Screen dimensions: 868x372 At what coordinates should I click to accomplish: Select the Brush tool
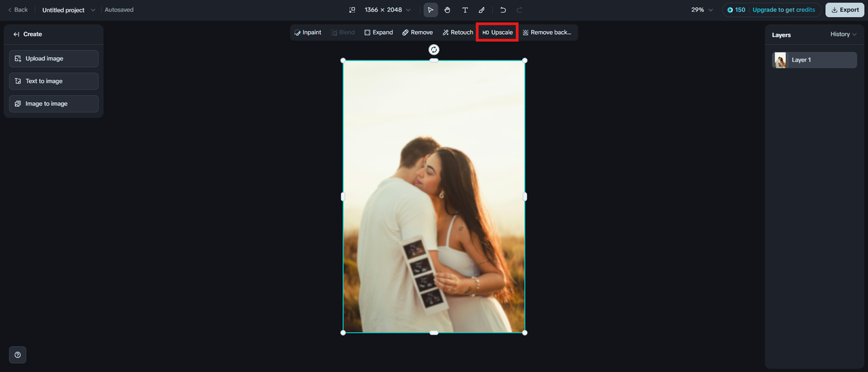[481, 10]
